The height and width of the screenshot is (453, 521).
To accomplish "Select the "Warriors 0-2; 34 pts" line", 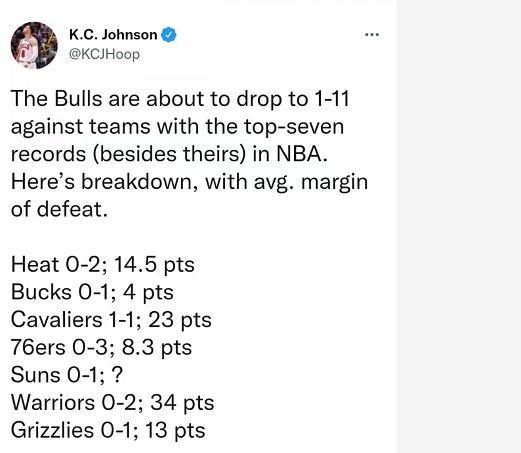I will point(112,403).
